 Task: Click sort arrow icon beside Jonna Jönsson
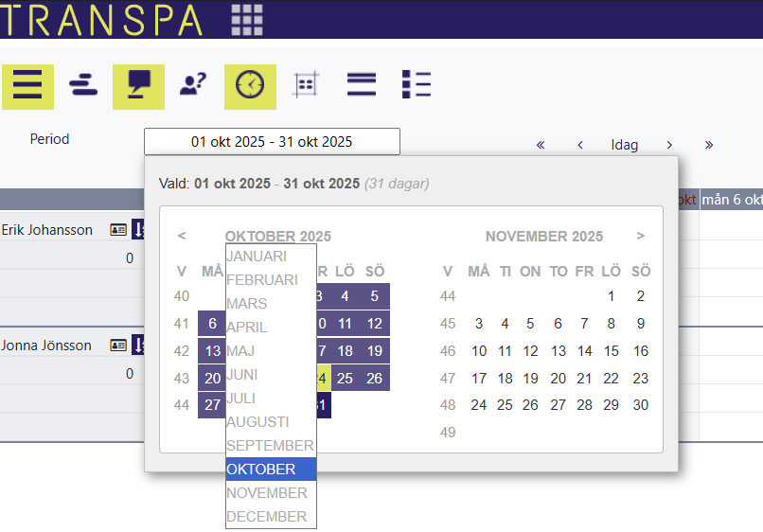pyautogui.click(x=138, y=346)
